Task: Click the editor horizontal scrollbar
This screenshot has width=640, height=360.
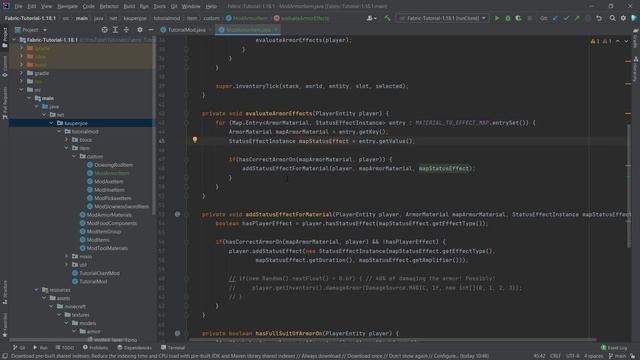Action: pyautogui.click(x=392, y=339)
